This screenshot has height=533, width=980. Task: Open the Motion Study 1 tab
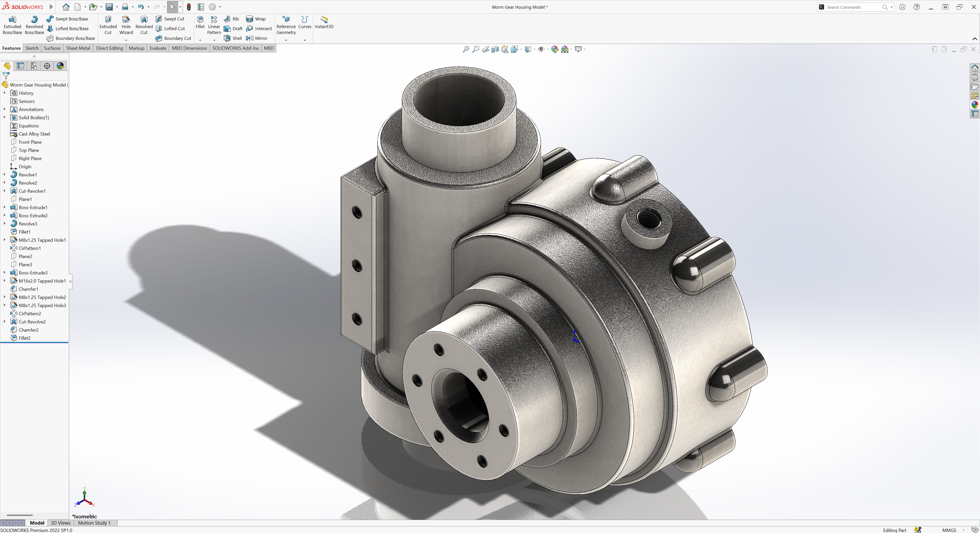point(94,523)
